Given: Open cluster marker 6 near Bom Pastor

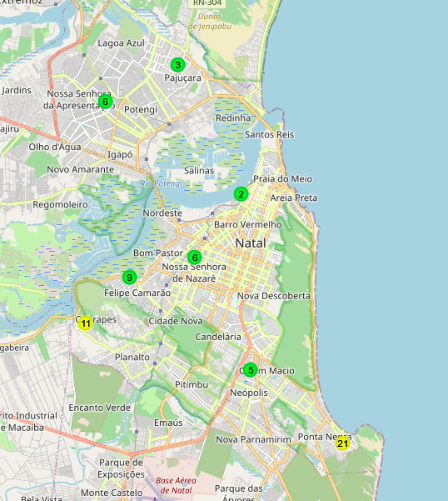Looking at the screenshot, I should point(195,258).
